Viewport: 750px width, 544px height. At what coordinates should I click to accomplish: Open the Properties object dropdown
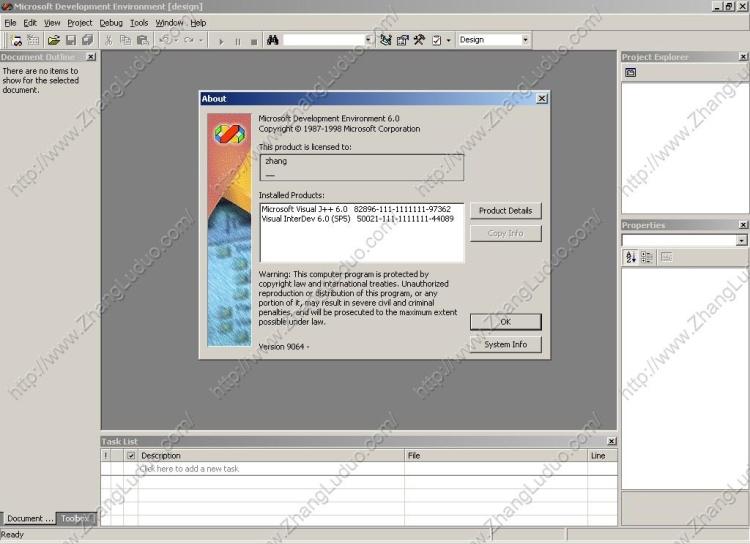[x=741, y=240]
